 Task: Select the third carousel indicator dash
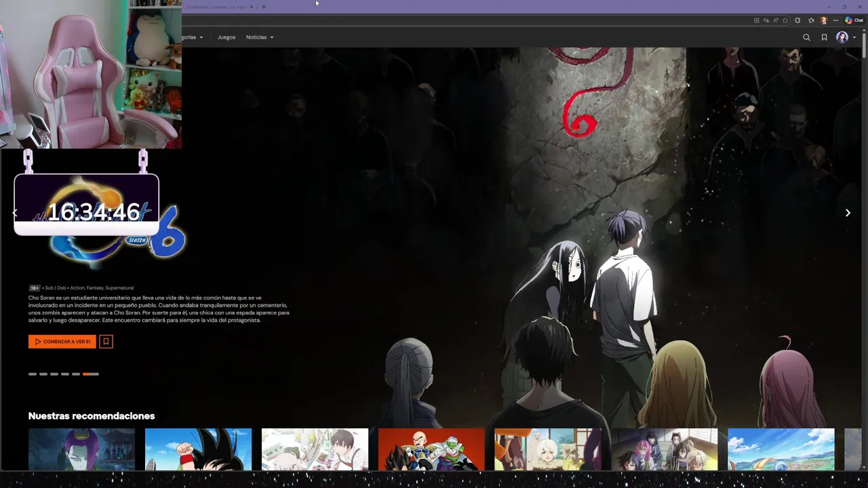tap(54, 374)
